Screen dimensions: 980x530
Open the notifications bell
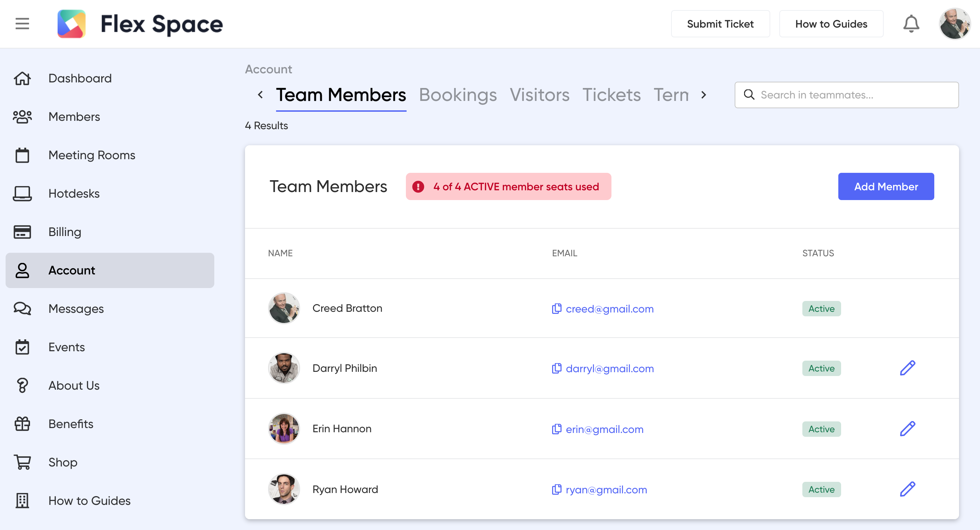coord(911,24)
